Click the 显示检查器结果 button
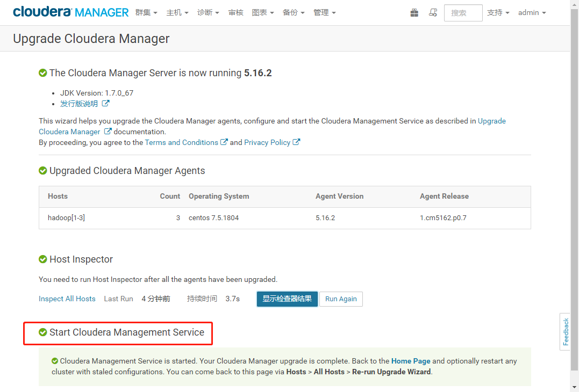This screenshot has height=392, width=579. click(287, 299)
